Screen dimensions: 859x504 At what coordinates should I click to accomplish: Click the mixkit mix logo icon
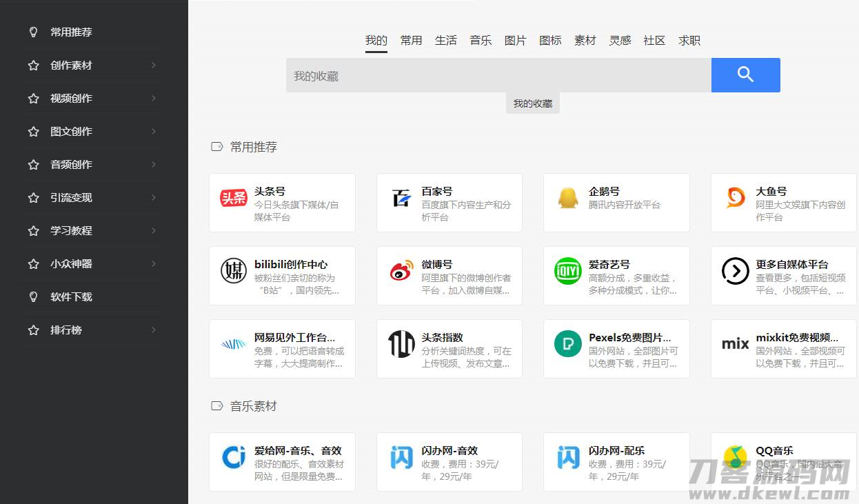736,344
